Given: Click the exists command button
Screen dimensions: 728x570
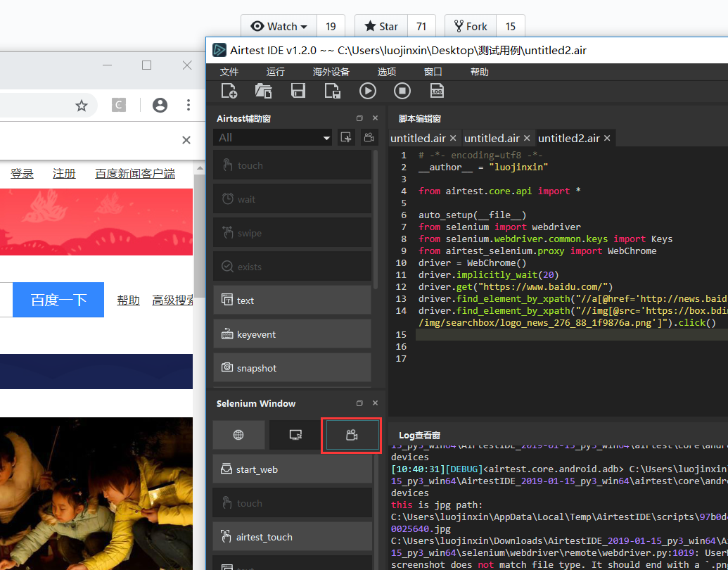Looking at the screenshot, I should [292, 267].
